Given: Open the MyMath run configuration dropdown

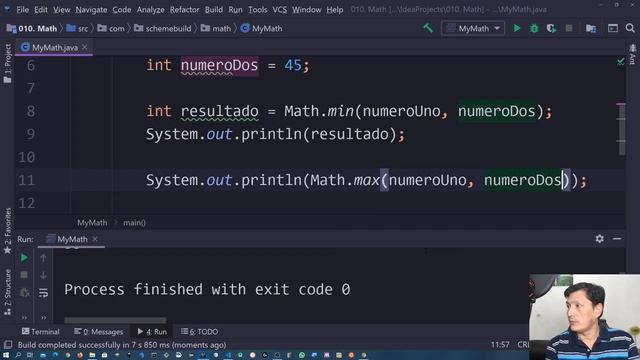Looking at the screenshot, I should [x=473, y=29].
